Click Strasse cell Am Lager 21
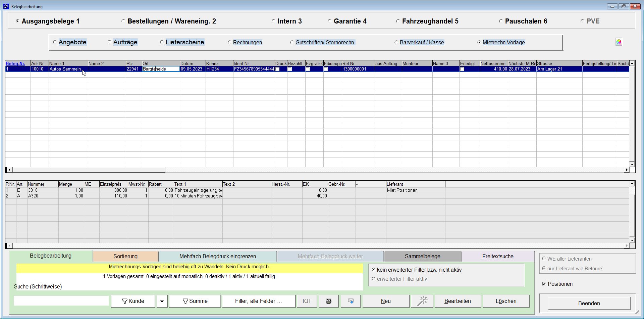Image resolution: width=644 pixels, height=319 pixels. (x=559, y=69)
